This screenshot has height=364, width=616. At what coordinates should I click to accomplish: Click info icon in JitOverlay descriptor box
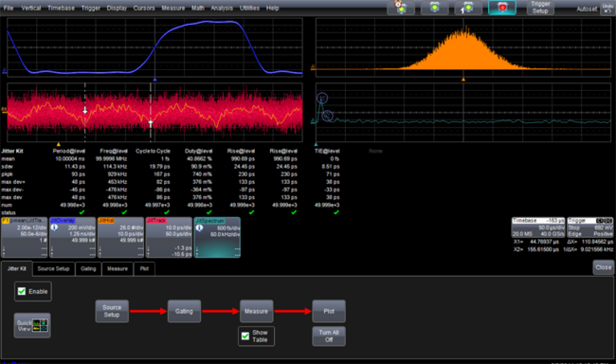[55, 227]
